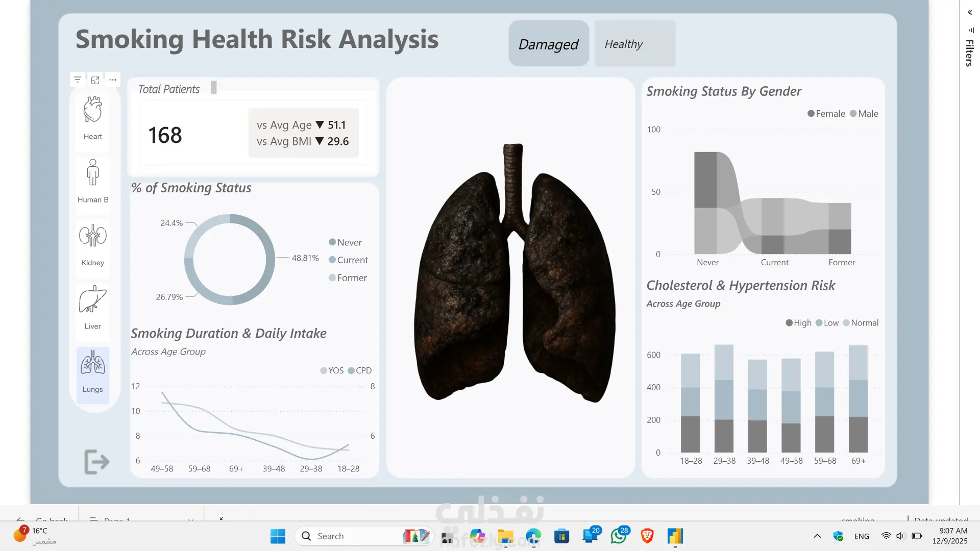980x551 pixels.
Task: Click the focus mode icon
Action: (x=95, y=80)
